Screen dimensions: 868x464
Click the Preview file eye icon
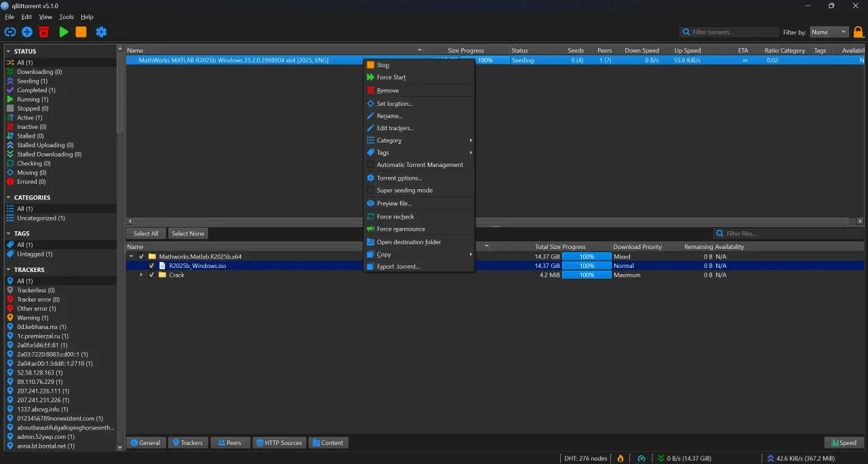(370, 204)
